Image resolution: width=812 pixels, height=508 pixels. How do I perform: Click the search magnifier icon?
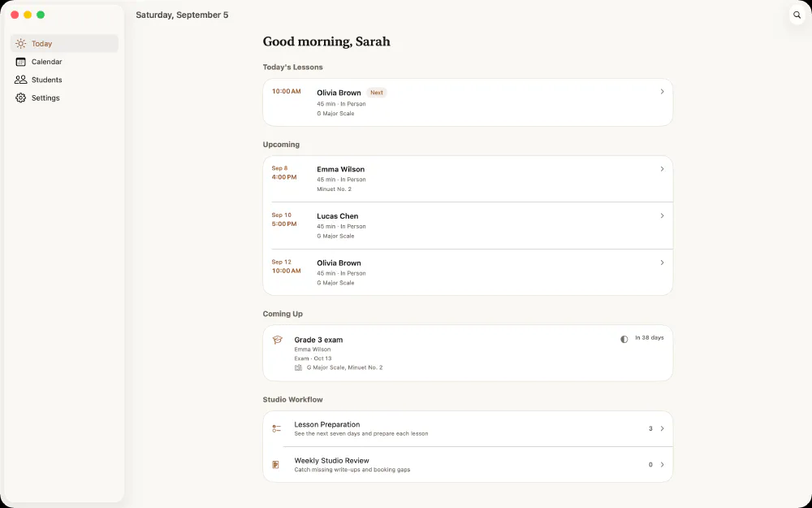click(797, 15)
